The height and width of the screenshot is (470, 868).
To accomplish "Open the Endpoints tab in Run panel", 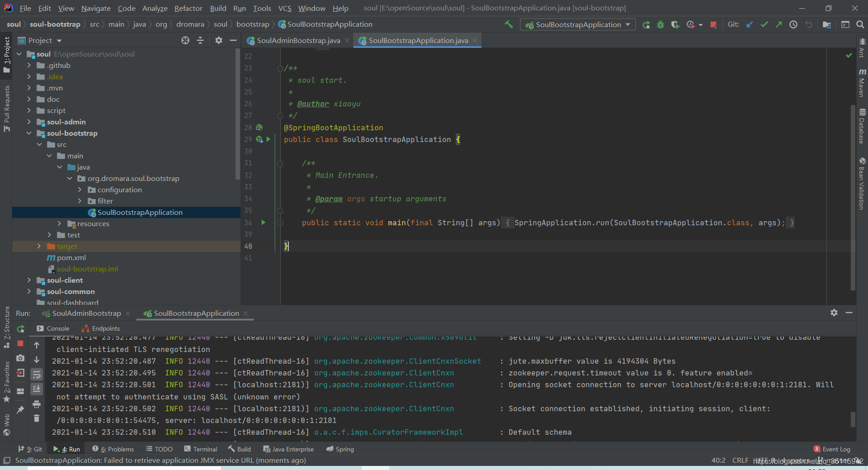I will (x=100, y=328).
